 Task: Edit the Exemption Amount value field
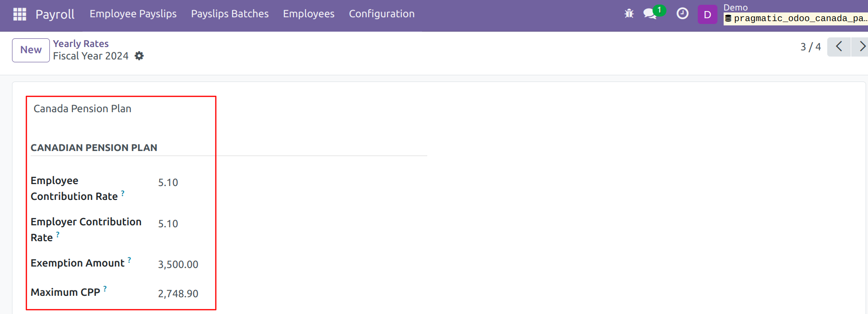pos(178,265)
